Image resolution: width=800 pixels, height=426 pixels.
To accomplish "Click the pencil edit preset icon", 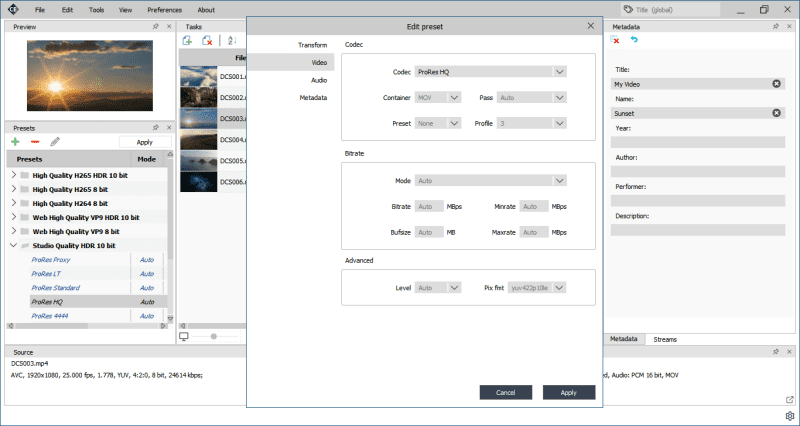I will 55,142.
